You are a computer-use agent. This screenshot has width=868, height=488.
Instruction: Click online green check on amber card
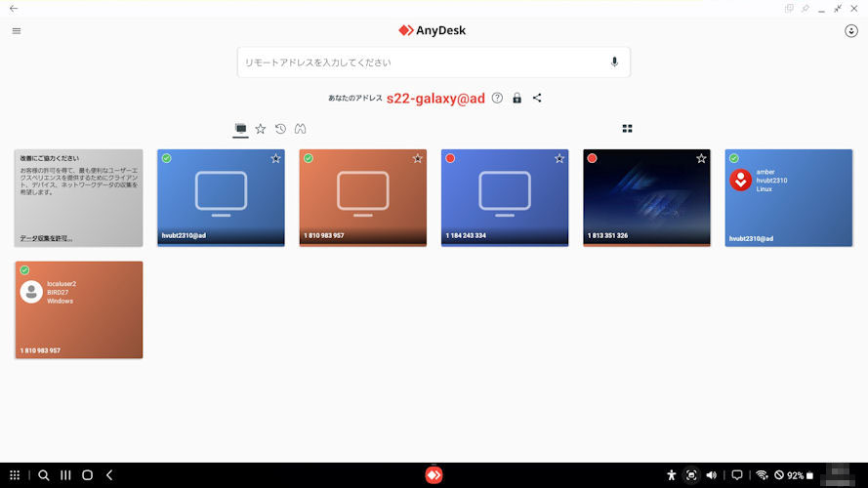[x=734, y=158]
